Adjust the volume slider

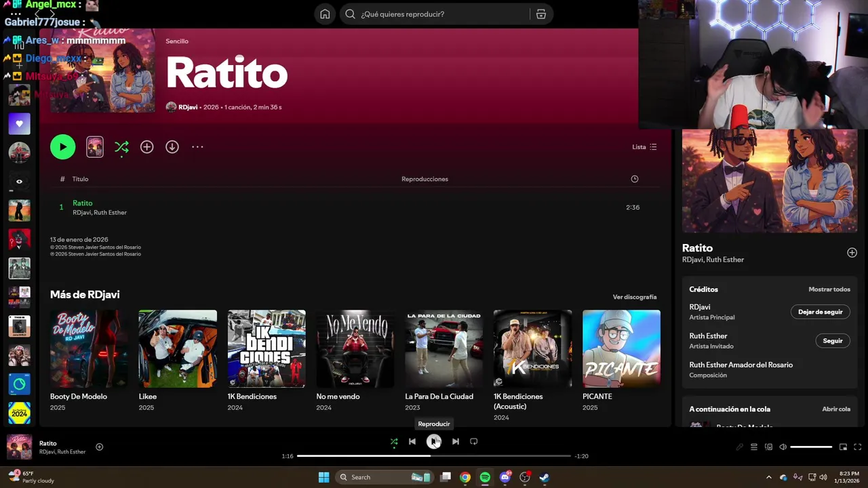(x=811, y=447)
